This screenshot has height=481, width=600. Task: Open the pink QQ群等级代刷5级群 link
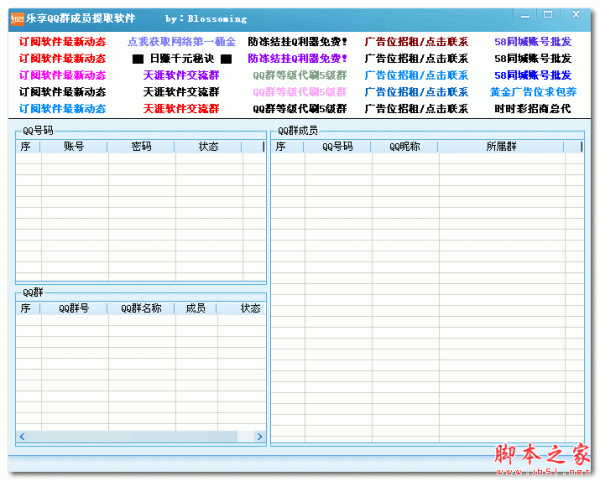coord(300,92)
